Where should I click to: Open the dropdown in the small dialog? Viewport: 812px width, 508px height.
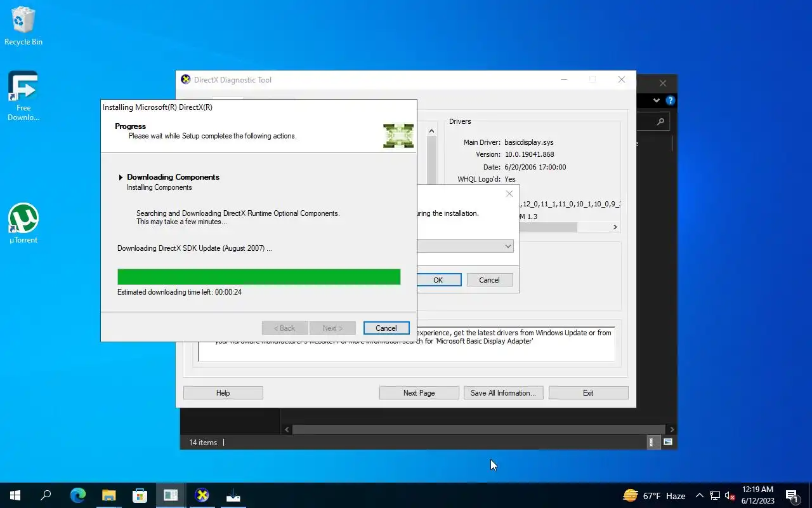tap(507, 246)
